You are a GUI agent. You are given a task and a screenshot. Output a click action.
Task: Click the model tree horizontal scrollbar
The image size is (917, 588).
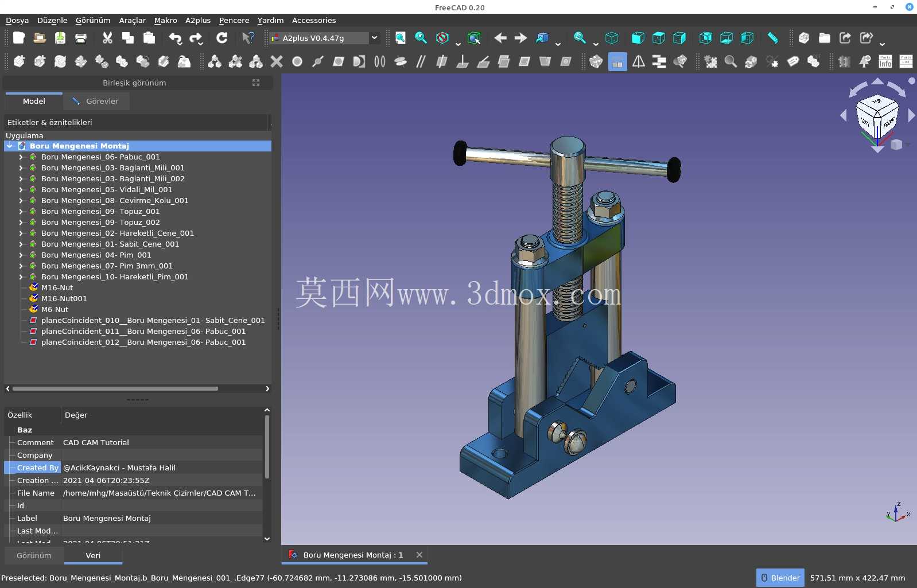(x=115, y=388)
